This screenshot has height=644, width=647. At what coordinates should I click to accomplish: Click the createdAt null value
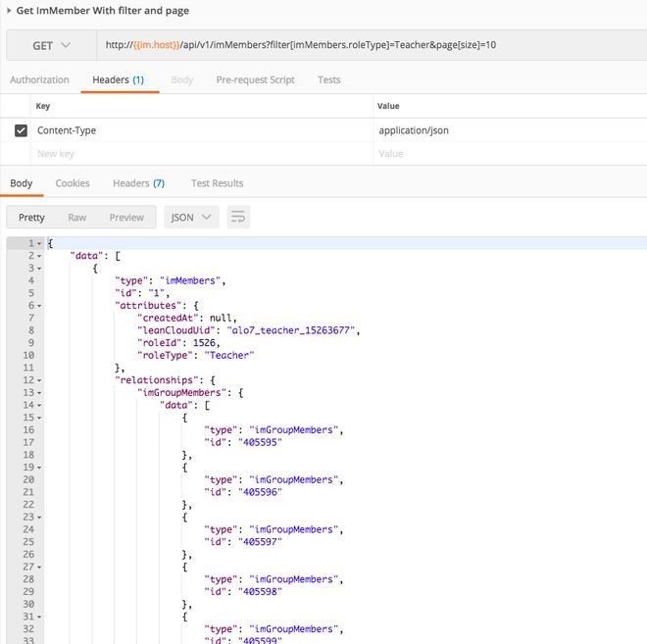pos(221,319)
